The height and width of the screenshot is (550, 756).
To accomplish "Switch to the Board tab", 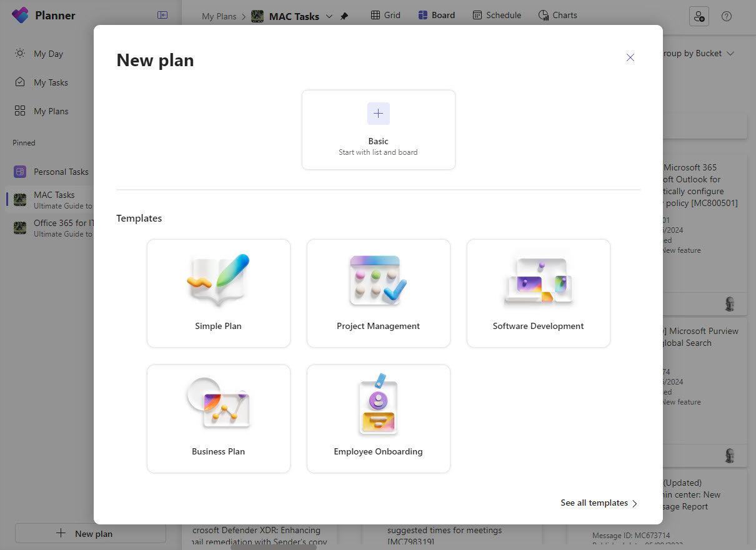I will click(x=436, y=14).
